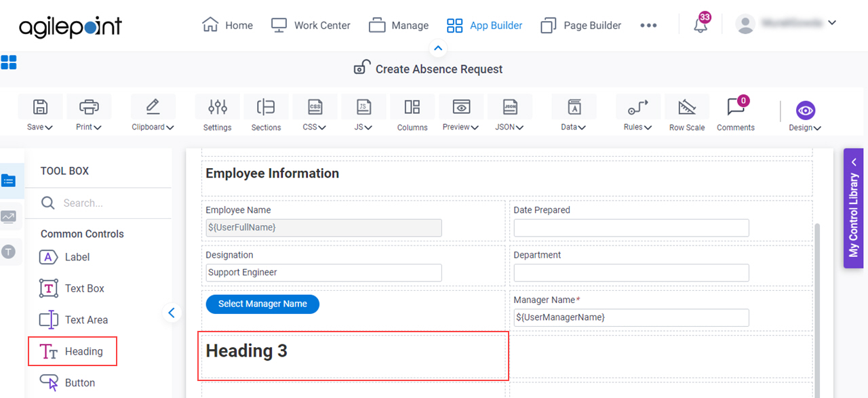Image resolution: width=868 pixels, height=398 pixels.
Task: Expand the CSS dropdown arrow
Action: pos(322,127)
